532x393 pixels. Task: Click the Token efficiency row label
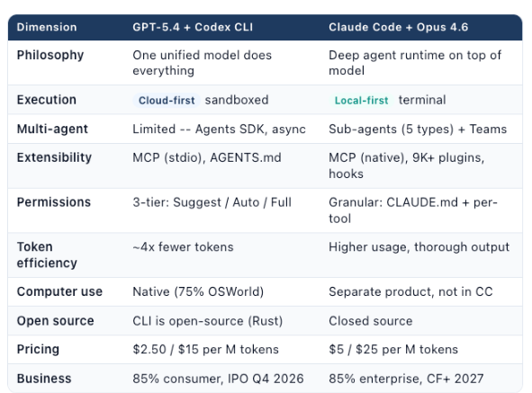(47, 255)
